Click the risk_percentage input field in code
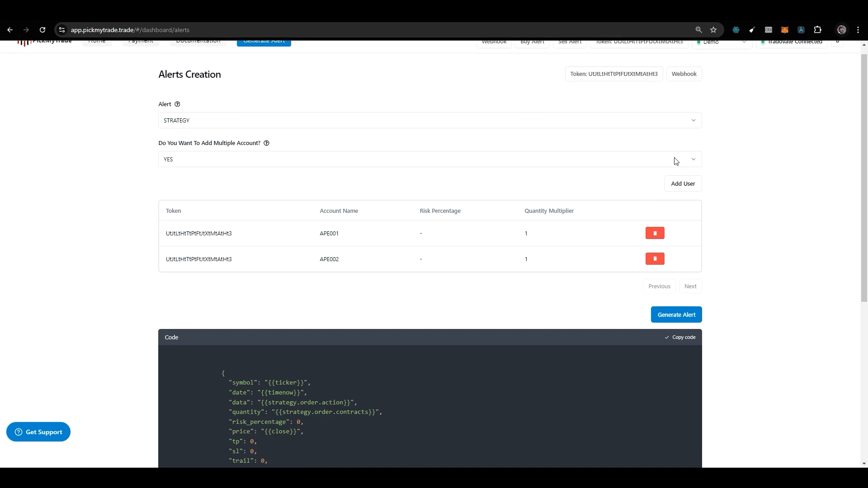Image resolution: width=868 pixels, height=488 pixels. pos(297,421)
